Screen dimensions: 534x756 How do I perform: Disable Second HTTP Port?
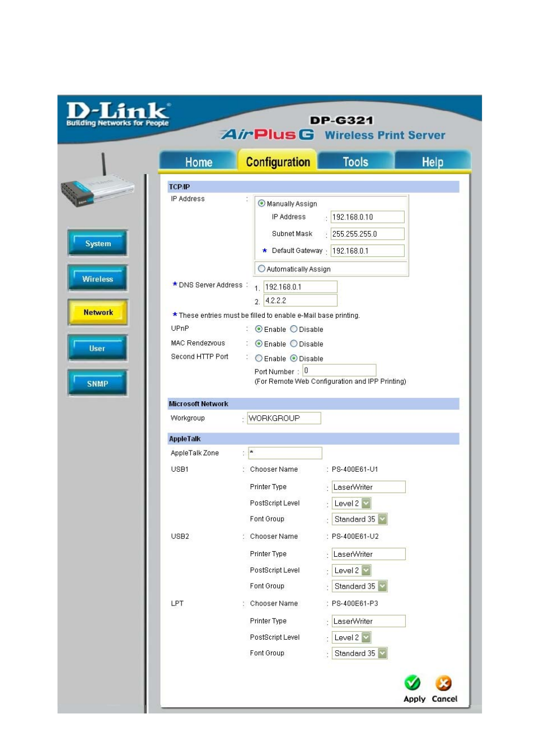[x=294, y=358]
